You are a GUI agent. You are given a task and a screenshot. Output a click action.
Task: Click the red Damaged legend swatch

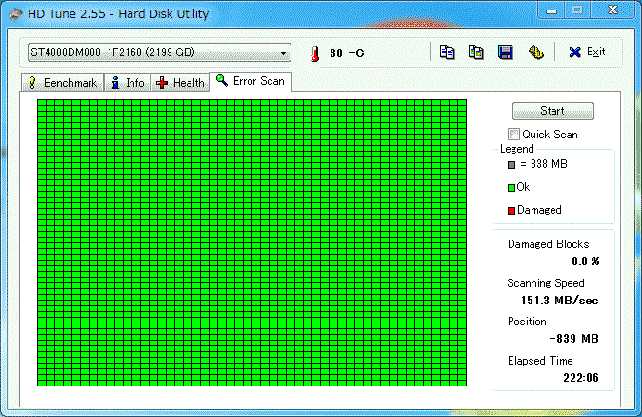[511, 211]
